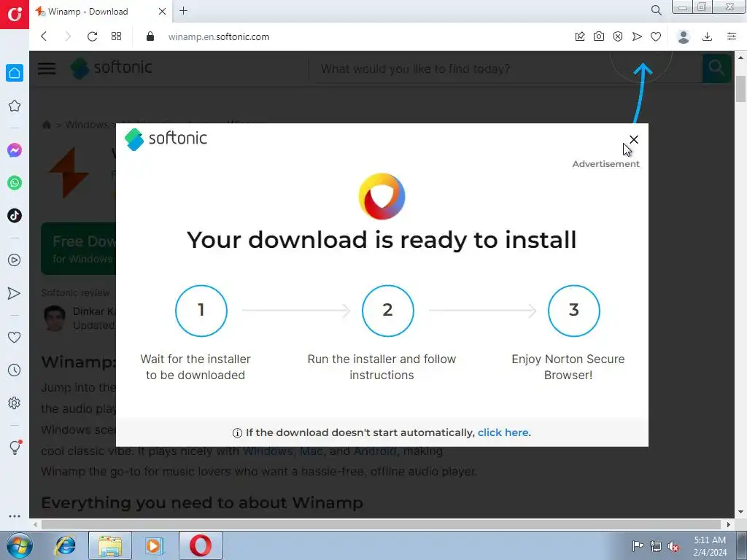The height and width of the screenshot is (560, 747).
Task: Open the edit/share page toolbar icon
Action: click(x=580, y=36)
